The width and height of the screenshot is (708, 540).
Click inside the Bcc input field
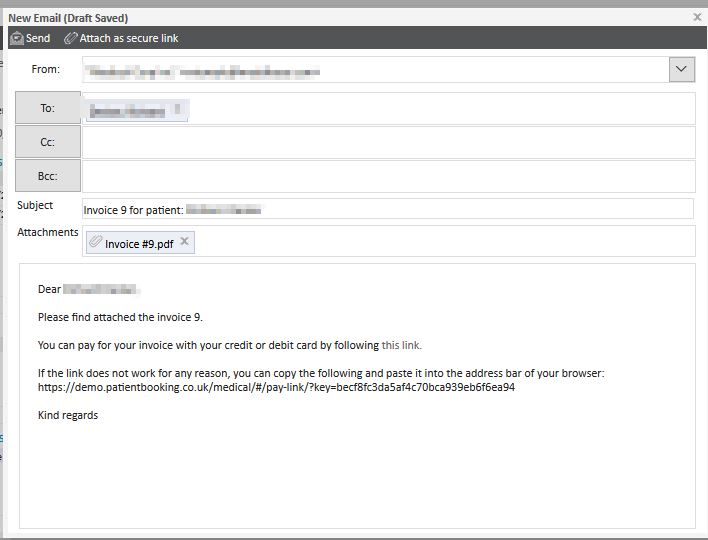[388, 176]
